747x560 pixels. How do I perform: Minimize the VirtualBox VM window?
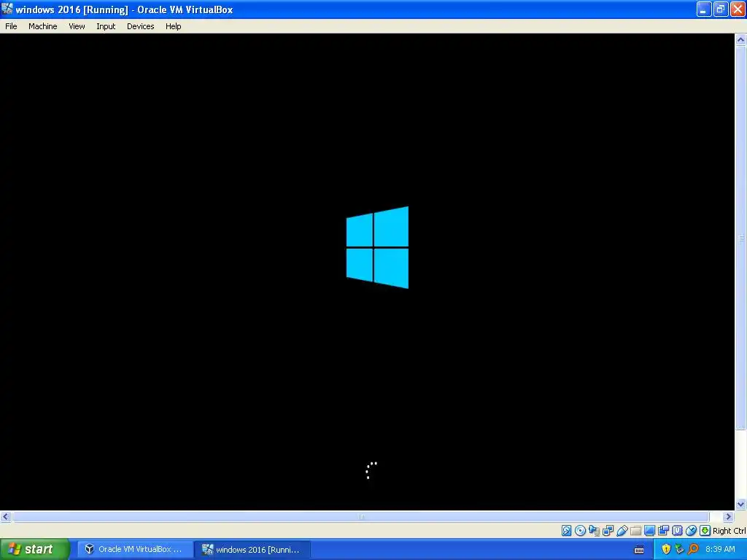704,9
